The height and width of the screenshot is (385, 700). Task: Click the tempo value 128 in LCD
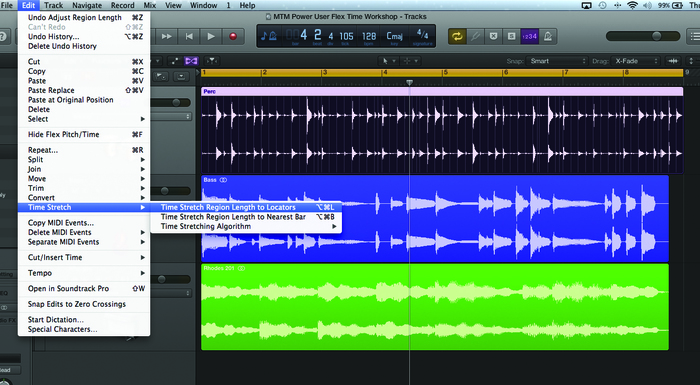tap(369, 36)
